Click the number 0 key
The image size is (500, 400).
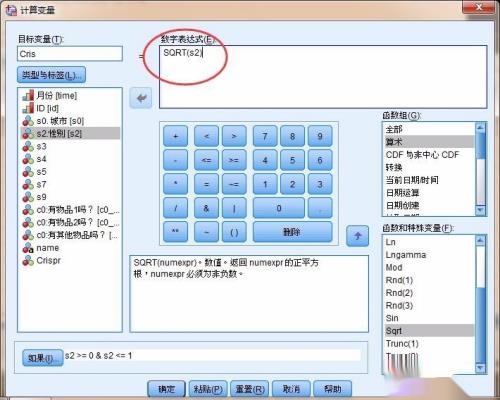(279, 208)
